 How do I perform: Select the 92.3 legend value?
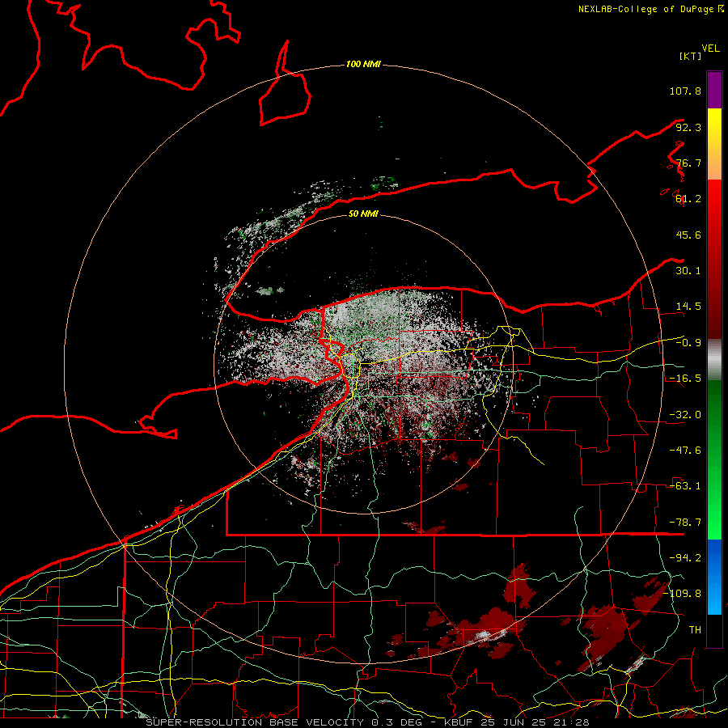pyautogui.click(x=688, y=127)
